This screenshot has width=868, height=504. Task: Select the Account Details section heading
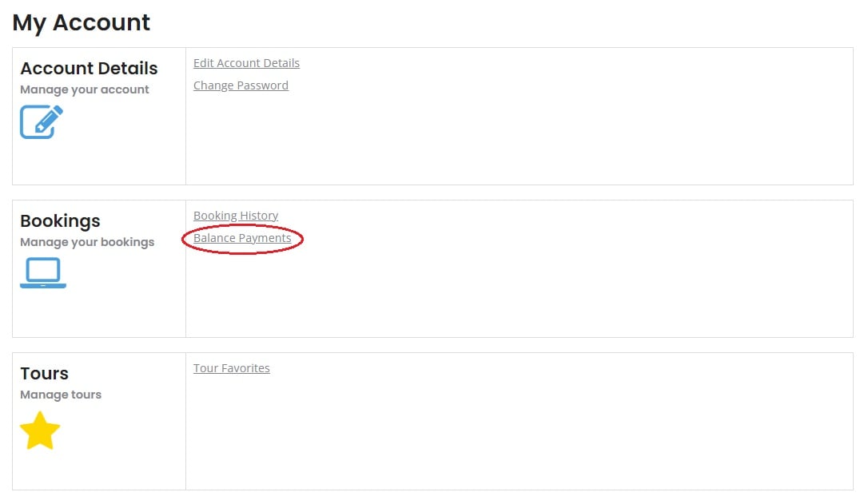(90, 68)
